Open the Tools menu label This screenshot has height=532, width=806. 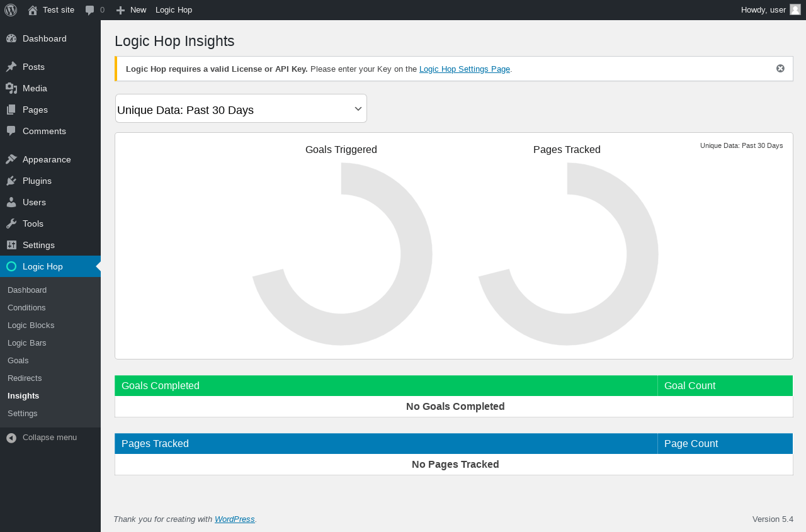click(x=33, y=224)
